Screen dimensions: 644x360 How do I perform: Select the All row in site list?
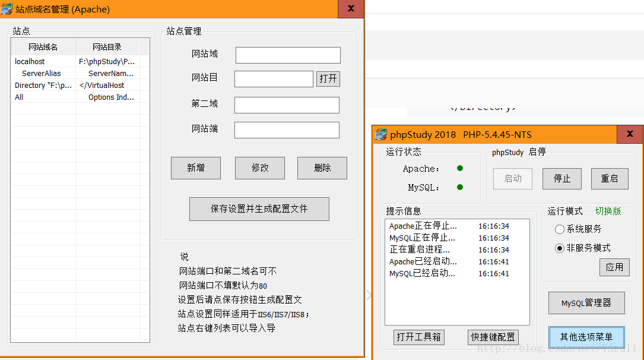point(80,97)
